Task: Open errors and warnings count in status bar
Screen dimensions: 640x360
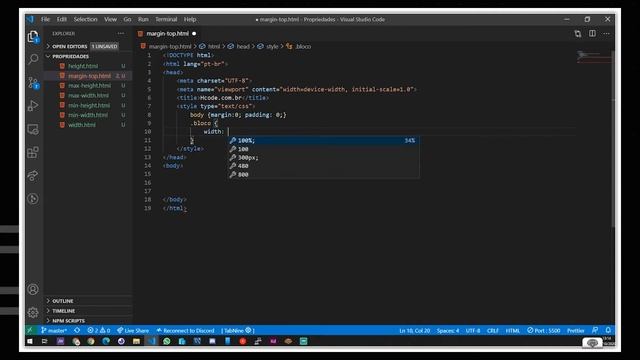Action: (x=99, y=330)
